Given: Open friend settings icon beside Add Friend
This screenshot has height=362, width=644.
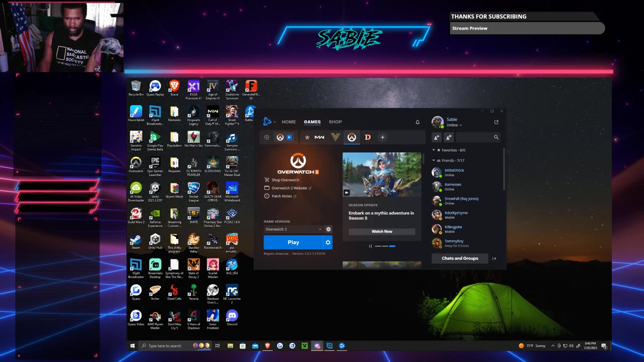Looking at the screenshot, I should [x=448, y=137].
